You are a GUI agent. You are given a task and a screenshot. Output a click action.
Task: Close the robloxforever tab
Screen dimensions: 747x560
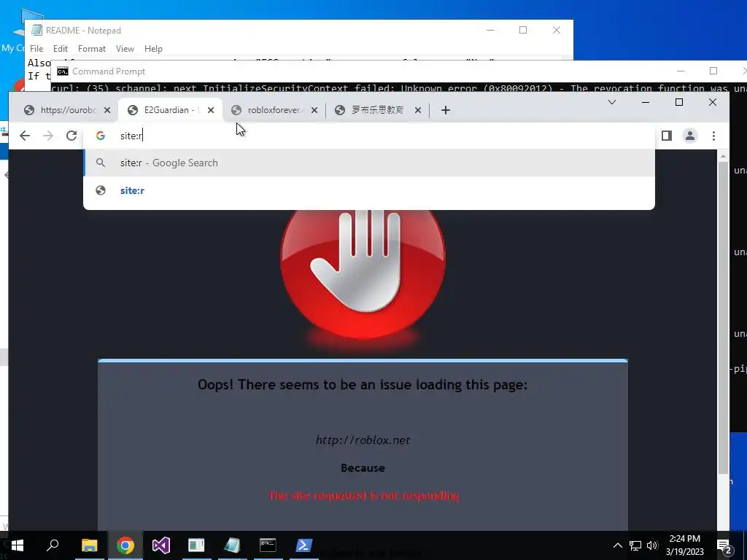(314, 110)
